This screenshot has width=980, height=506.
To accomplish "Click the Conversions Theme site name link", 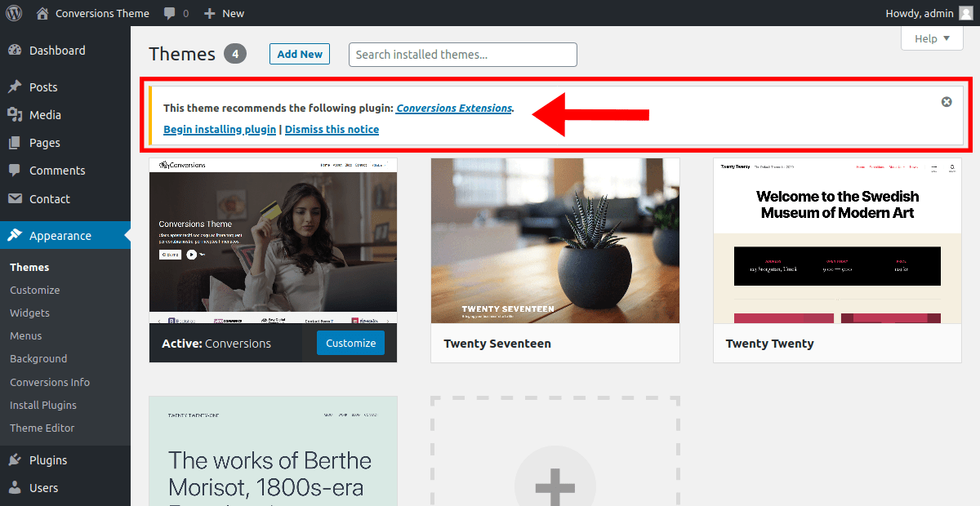I will [x=102, y=13].
